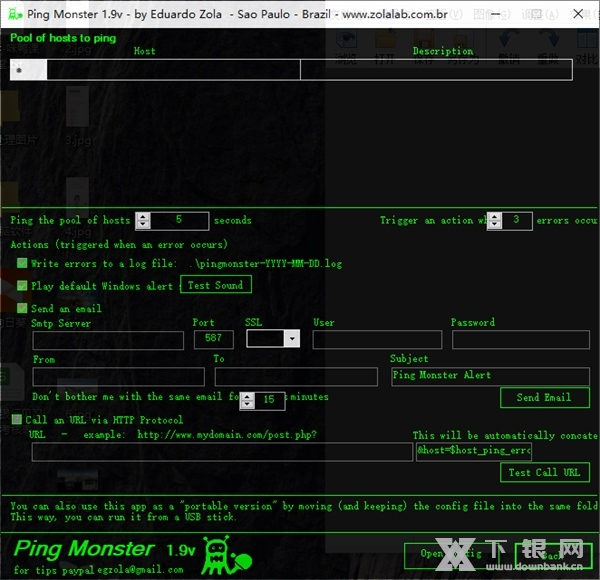Image resolution: width=600 pixels, height=580 pixels.
Task: Toggle Call an URL via HTTP Protocol
Action: pos(16,420)
